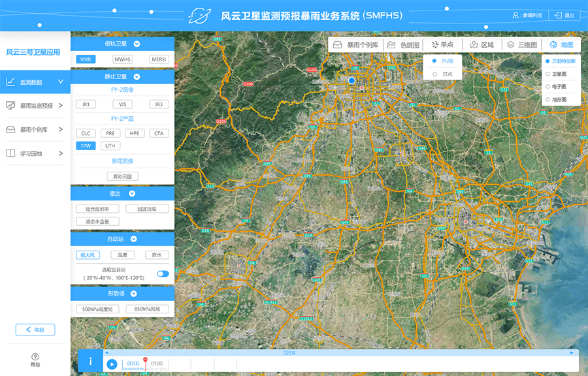Click the 地图 globe icon in toolbar

click(554, 45)
